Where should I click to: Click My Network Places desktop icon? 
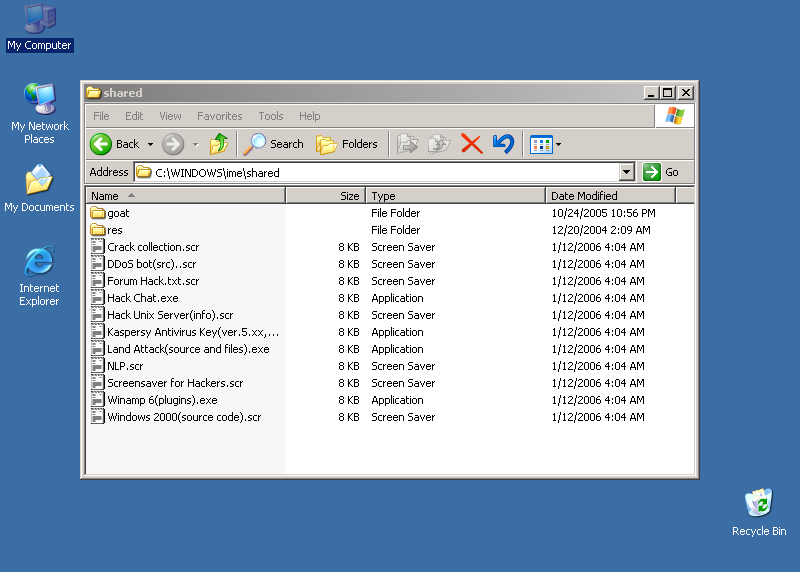[40, 99]
